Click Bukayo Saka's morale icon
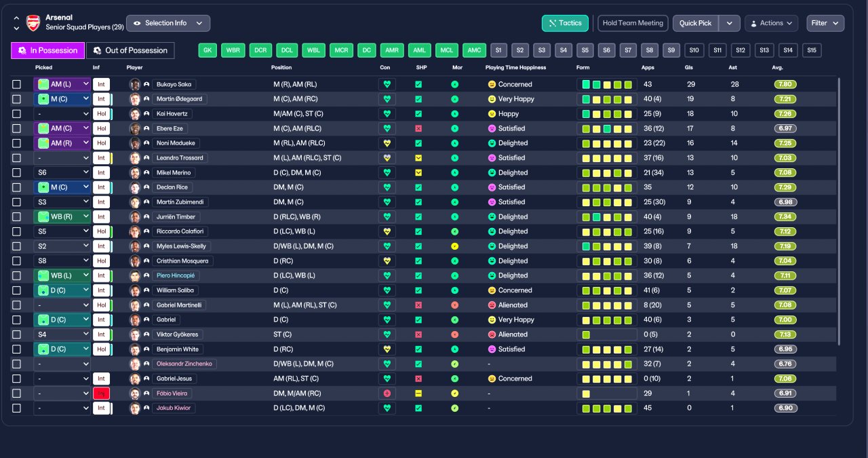 (x=454, y=85)
